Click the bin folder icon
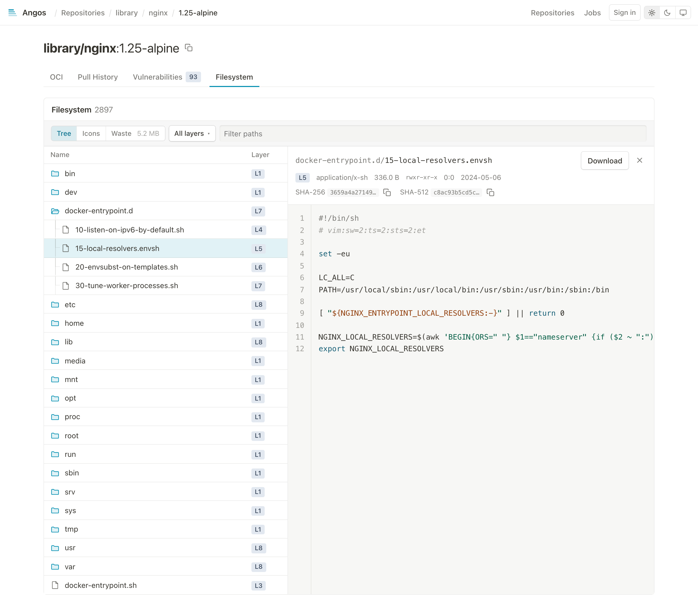Image resolution: width=698 pixels, height=616 pixels. 55,173
